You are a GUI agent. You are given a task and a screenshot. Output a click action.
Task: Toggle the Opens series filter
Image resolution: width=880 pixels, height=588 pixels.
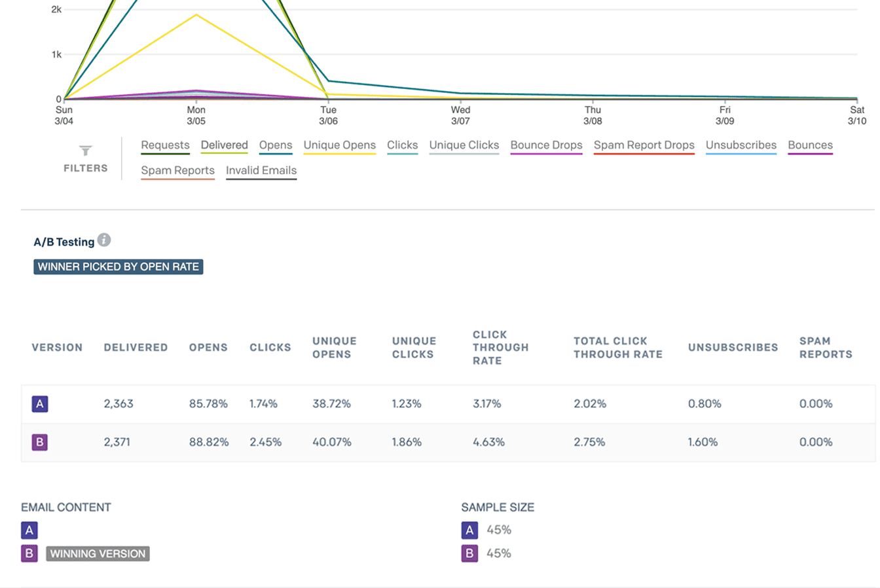click(x=276, y=145)
